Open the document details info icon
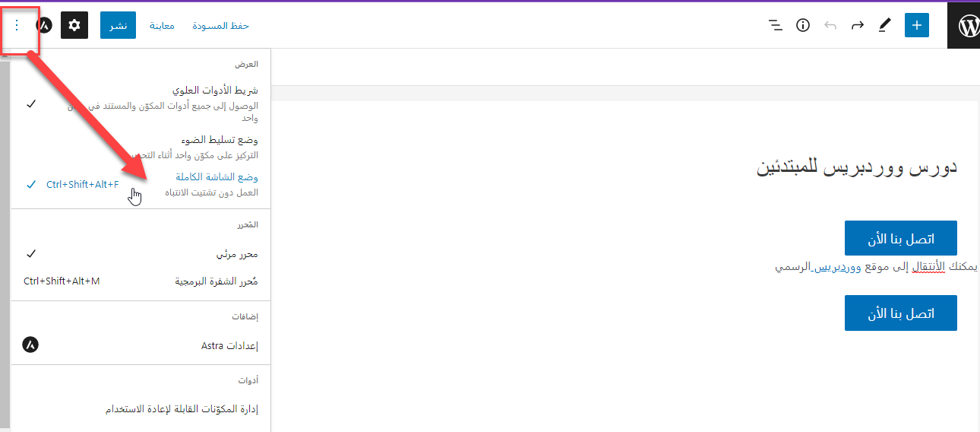This screenshot has width=980, height=432. coord(803,25)
